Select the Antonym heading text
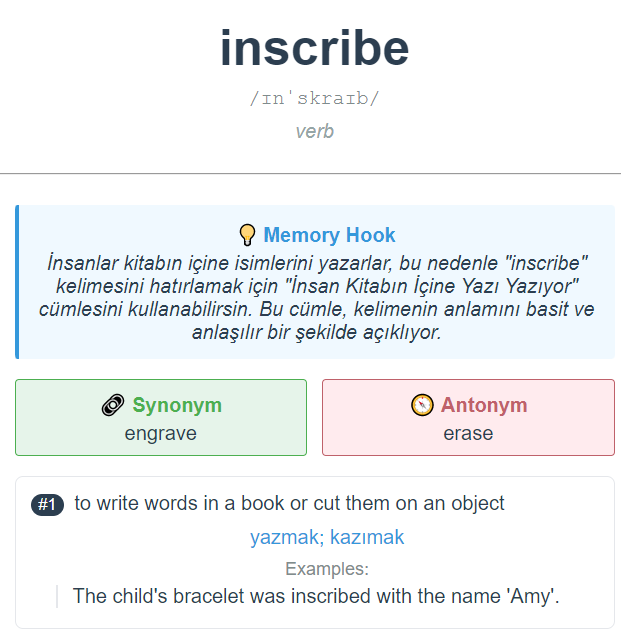621x638 pixels. coord(484,405)
